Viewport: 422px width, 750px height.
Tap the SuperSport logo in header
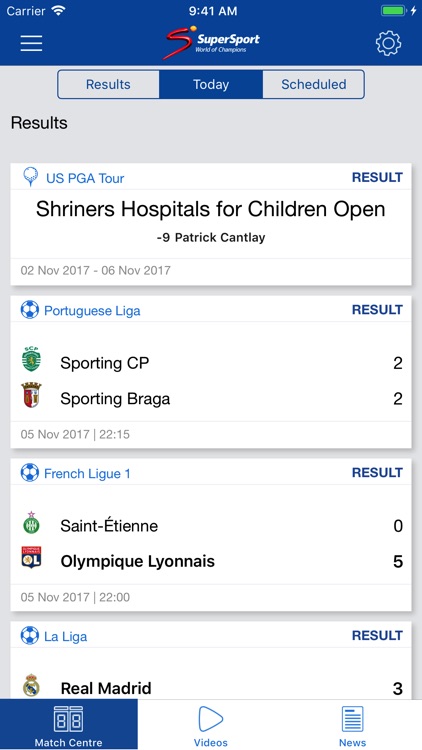coord(211,43)
